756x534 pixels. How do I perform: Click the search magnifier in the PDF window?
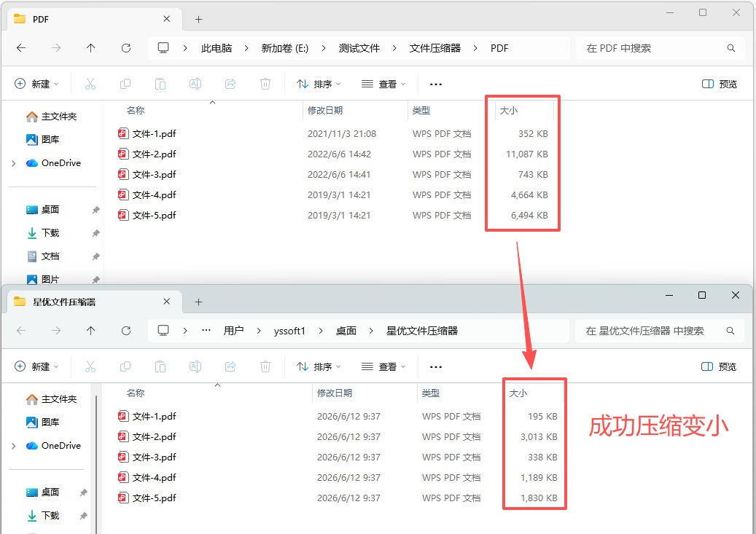tap(731, 48)
